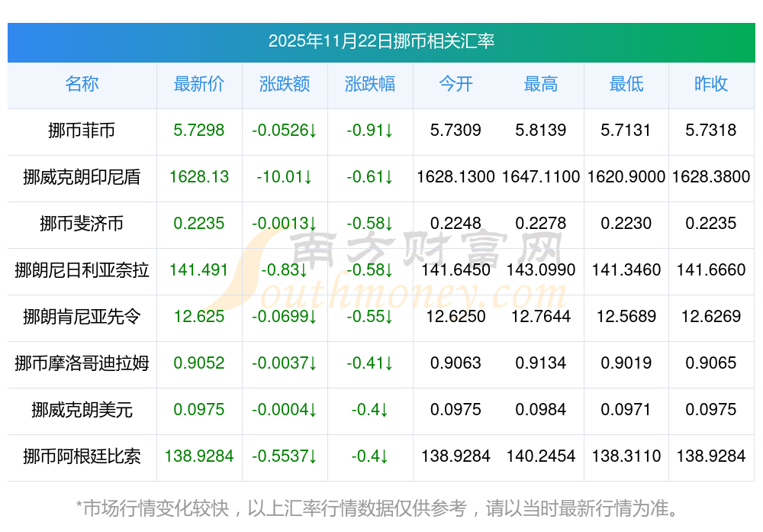This screenshot has height=532, width=763.
Task: Click the 最高 column header
Action: point(541,84)
